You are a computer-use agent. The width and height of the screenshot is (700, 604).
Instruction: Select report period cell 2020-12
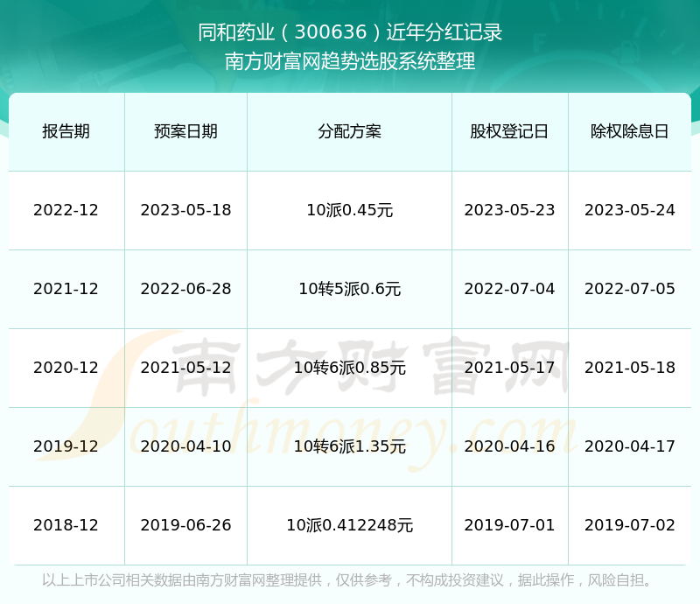(x=66, y=368)
